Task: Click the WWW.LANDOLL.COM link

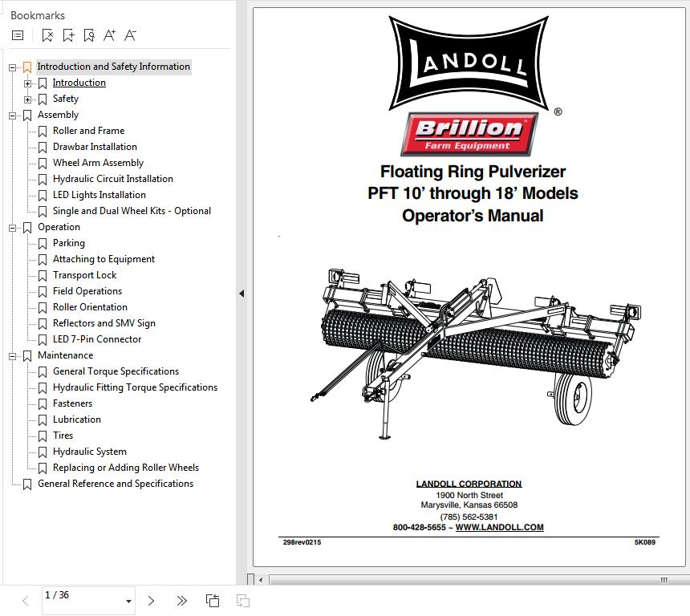Action: pos(500,527)
